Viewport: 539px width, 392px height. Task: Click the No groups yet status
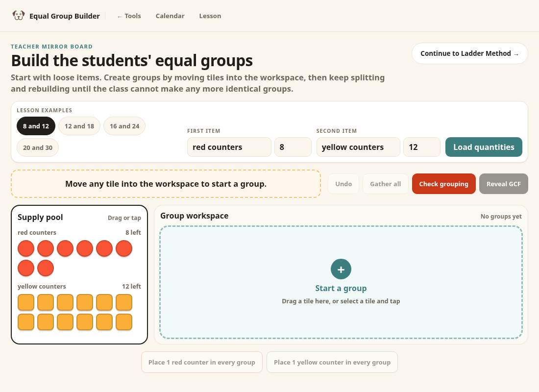(501, 216)
